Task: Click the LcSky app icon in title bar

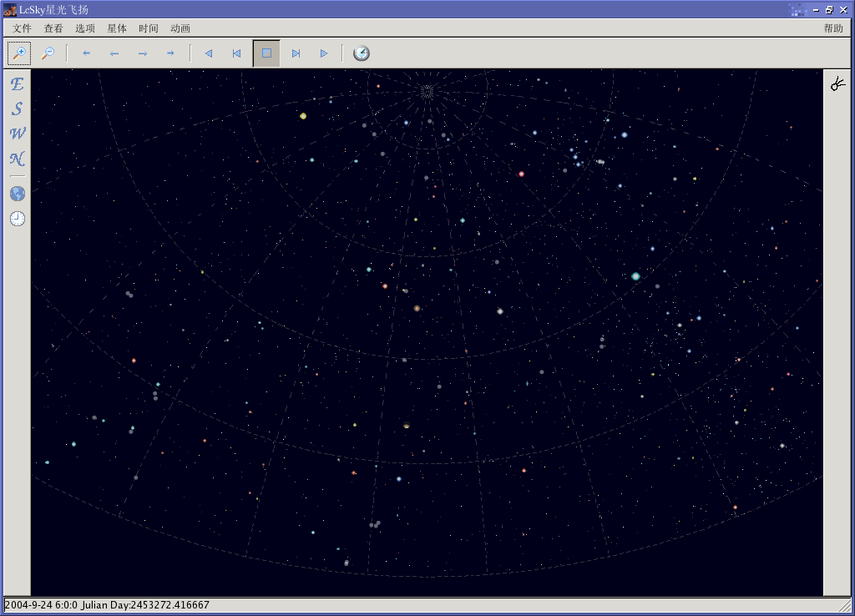Action: 10,10
